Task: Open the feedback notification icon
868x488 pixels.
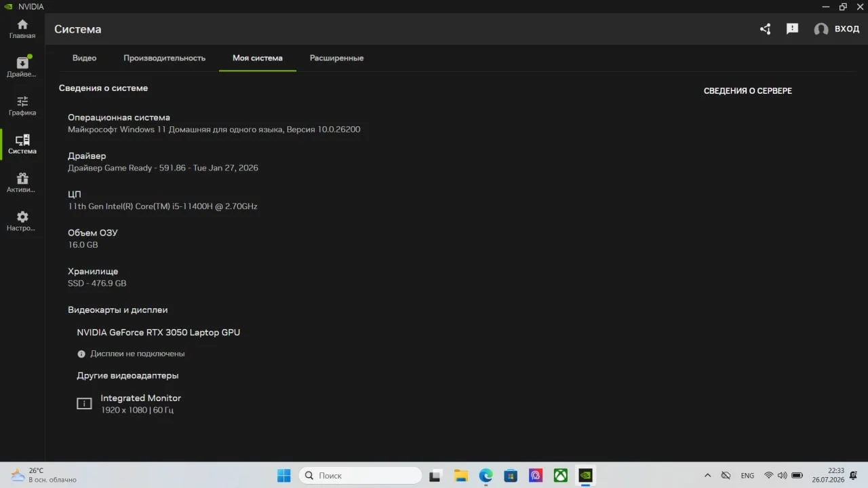Action: click(792, 29)
